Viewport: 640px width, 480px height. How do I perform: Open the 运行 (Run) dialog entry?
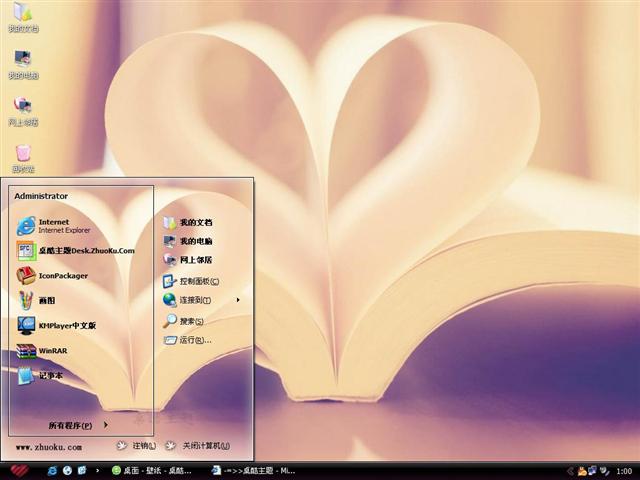pyautogui.click(x=194, y=340)
